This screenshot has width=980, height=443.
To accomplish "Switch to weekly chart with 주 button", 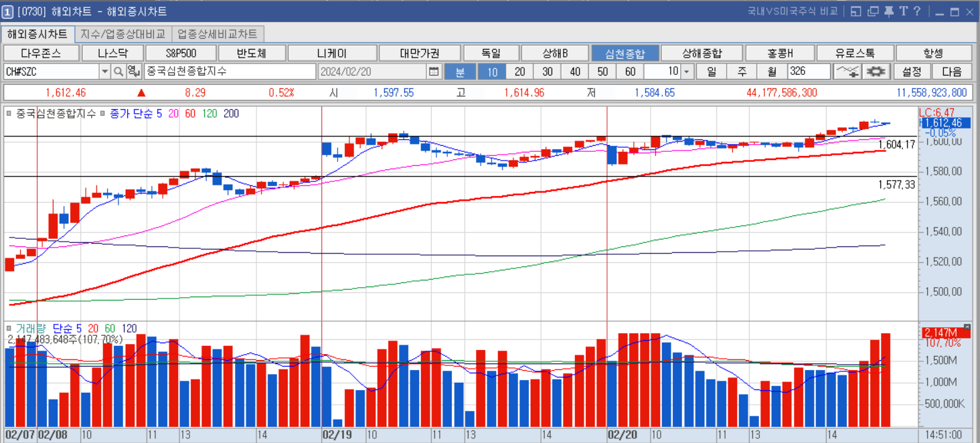I will pyautogui.click(x=742, y=72).
